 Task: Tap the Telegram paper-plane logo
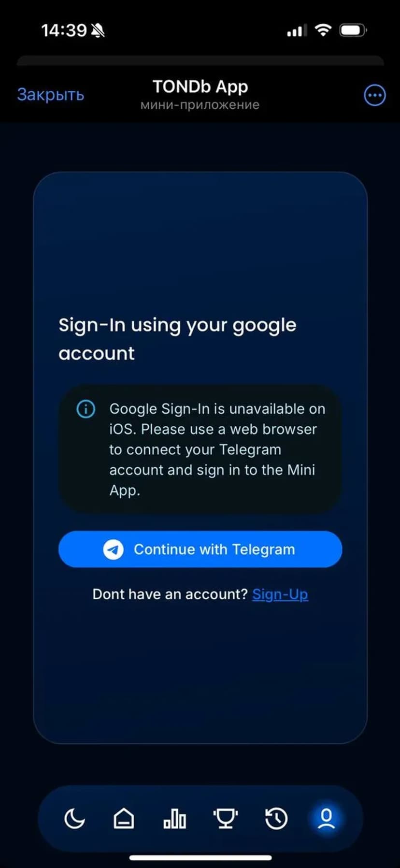point(114,550)
